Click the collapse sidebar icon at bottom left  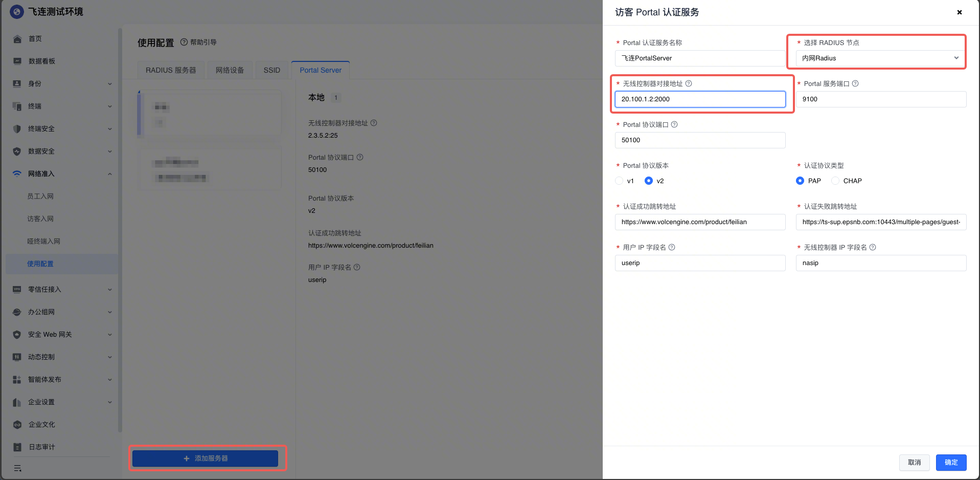(17, 468)
